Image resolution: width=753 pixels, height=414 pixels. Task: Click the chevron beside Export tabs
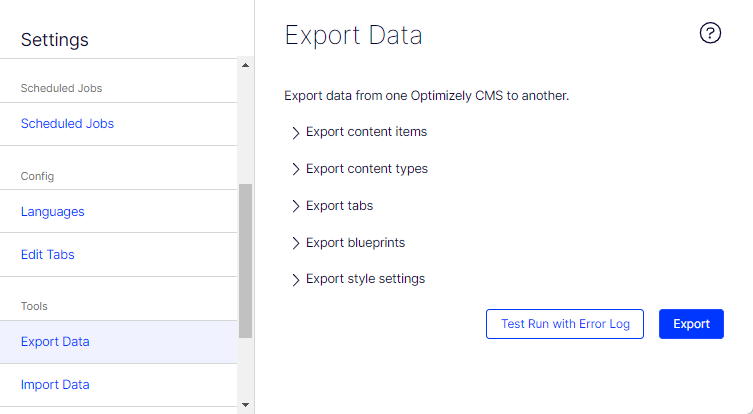296,206
